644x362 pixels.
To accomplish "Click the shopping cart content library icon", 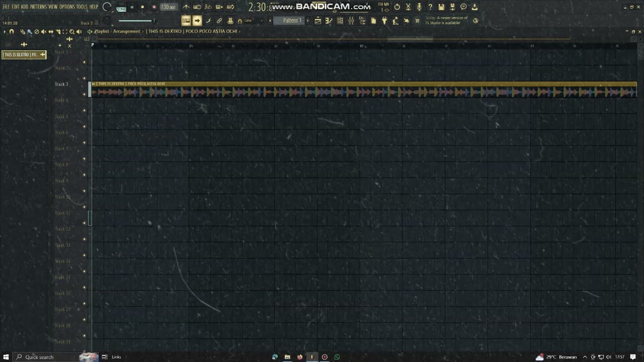I will (417, 21).
